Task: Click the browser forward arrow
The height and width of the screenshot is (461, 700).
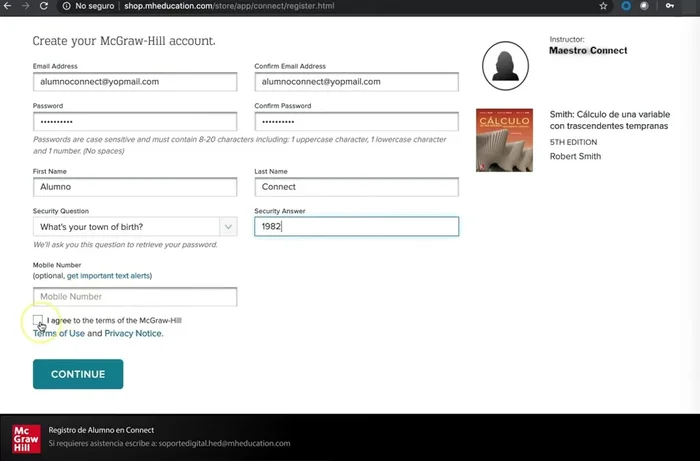Action: pyautogui.click(x=25, y=6)
